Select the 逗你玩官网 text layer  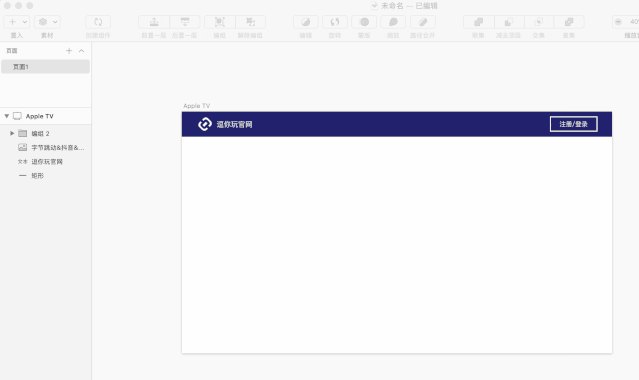pyautogui.click(x=46, y=162)
